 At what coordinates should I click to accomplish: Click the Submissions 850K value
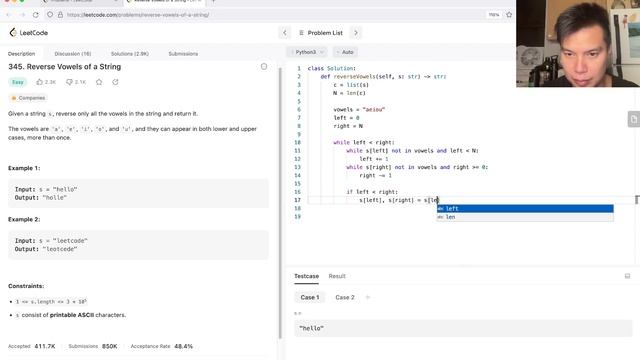tap(110, 346)
